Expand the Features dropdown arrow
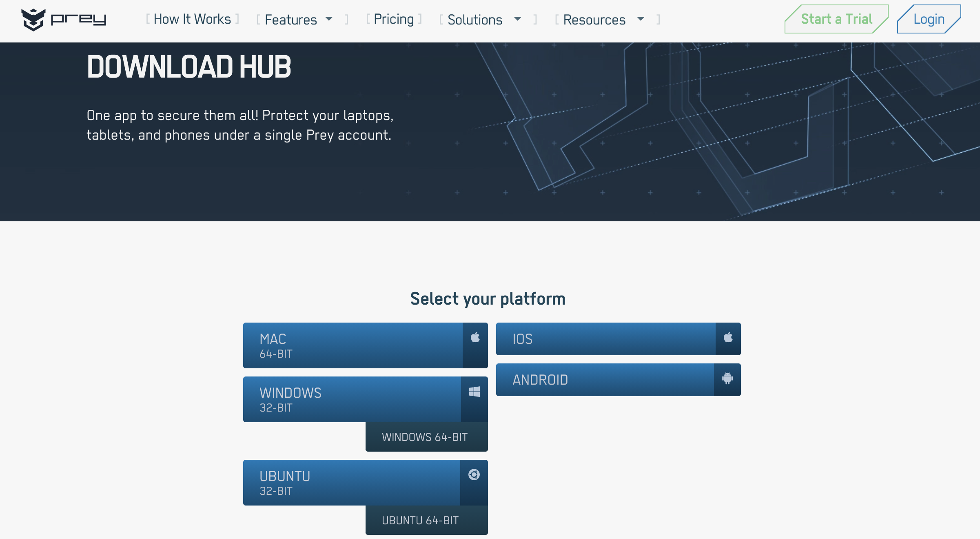The width and height of the screenshot is (980, 539). click(x=329, y=19)
